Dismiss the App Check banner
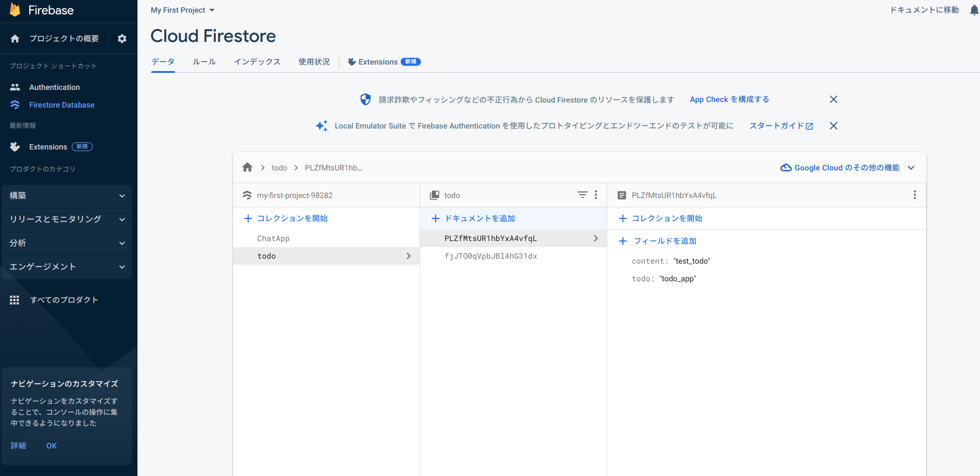Image resolution: width=980 pixels, height=476 pixels. (834, 99)
